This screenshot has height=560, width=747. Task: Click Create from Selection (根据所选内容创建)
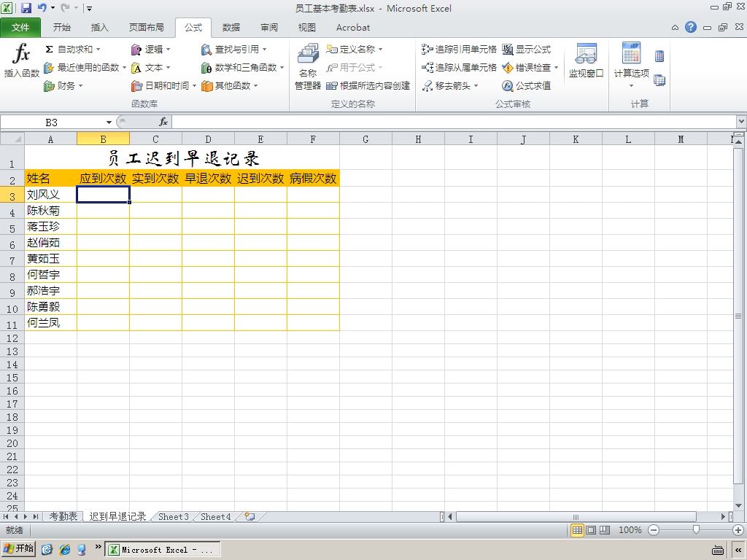[368, 86]
